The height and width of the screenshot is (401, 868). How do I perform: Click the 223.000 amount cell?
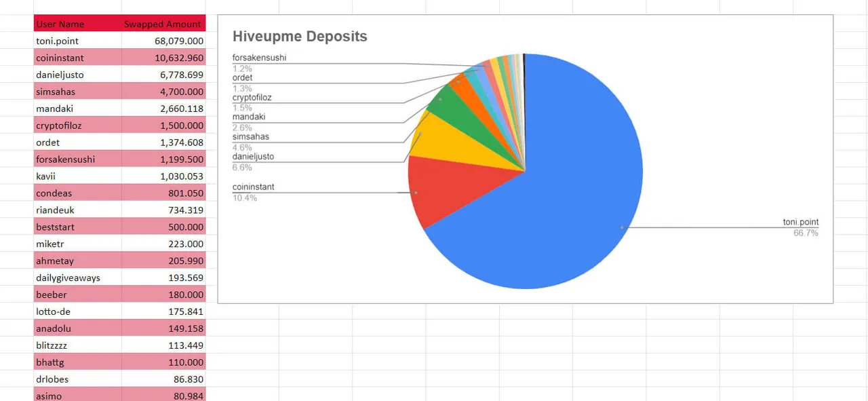163,244
